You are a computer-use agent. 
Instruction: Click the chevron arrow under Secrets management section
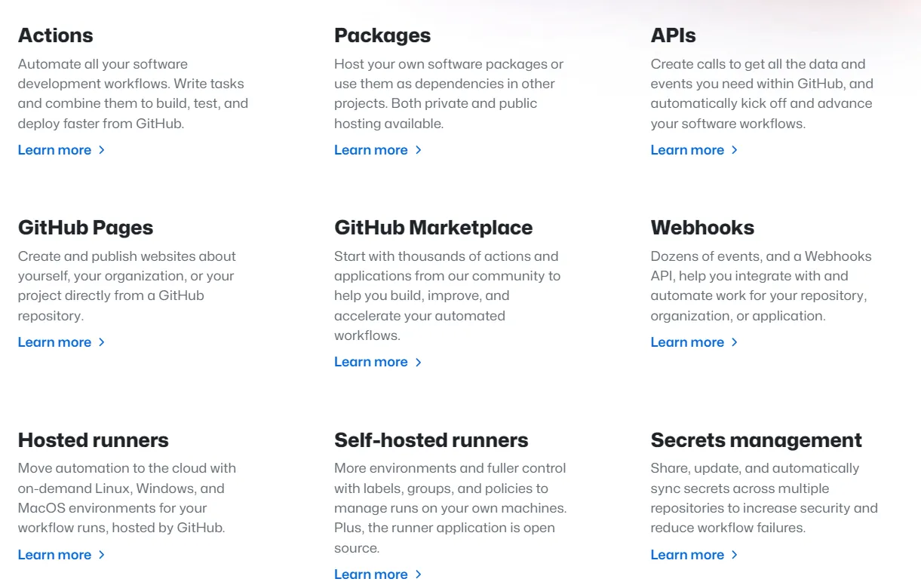(x=735, y=555)
